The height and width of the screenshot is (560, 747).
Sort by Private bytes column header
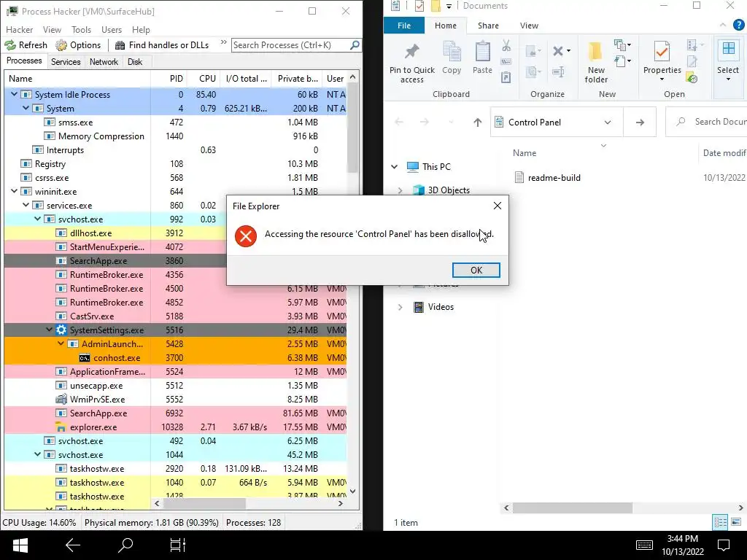(298, 79)
